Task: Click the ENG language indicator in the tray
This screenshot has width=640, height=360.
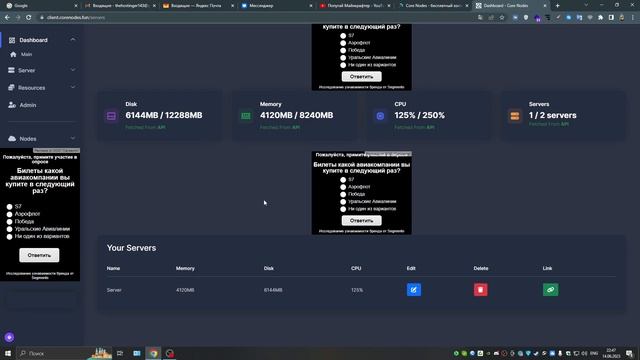Action: pos(594,353)
